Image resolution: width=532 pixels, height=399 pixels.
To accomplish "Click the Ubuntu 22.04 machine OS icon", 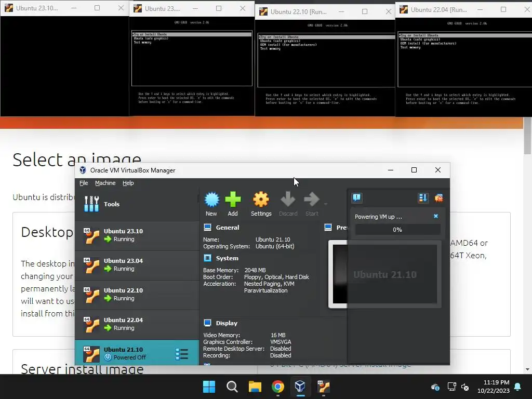I will (91, 324).
